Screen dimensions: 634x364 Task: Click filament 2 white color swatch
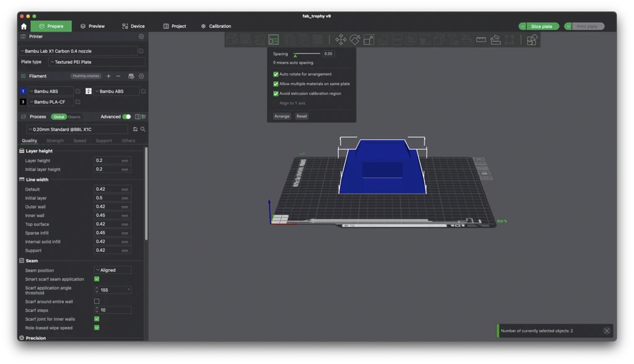pos(88,92)
